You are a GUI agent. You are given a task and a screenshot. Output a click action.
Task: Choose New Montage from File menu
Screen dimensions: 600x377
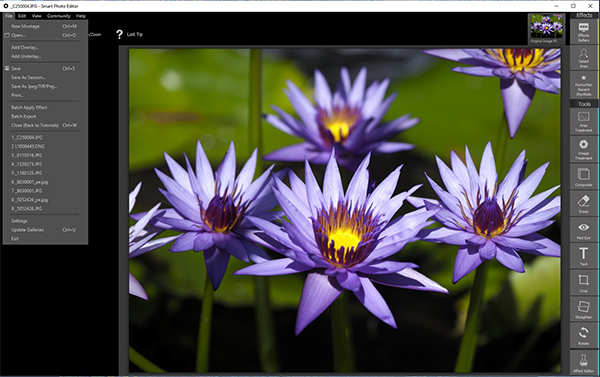pos(45,26)
